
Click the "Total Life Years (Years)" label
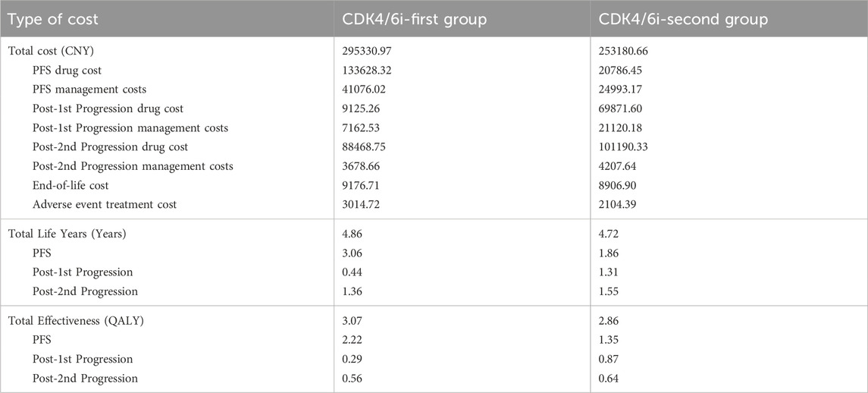click(67, 234)
